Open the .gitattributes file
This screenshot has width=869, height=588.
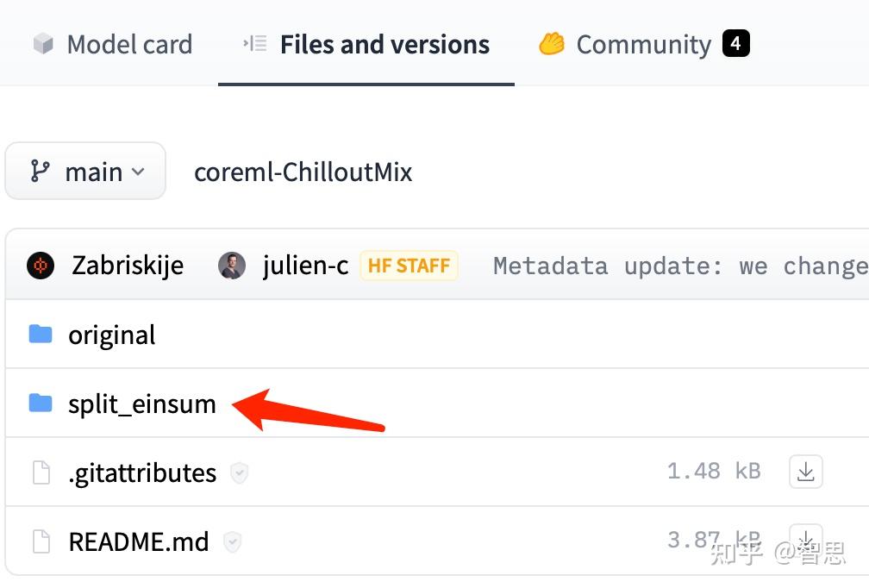[x=142, y=472]
